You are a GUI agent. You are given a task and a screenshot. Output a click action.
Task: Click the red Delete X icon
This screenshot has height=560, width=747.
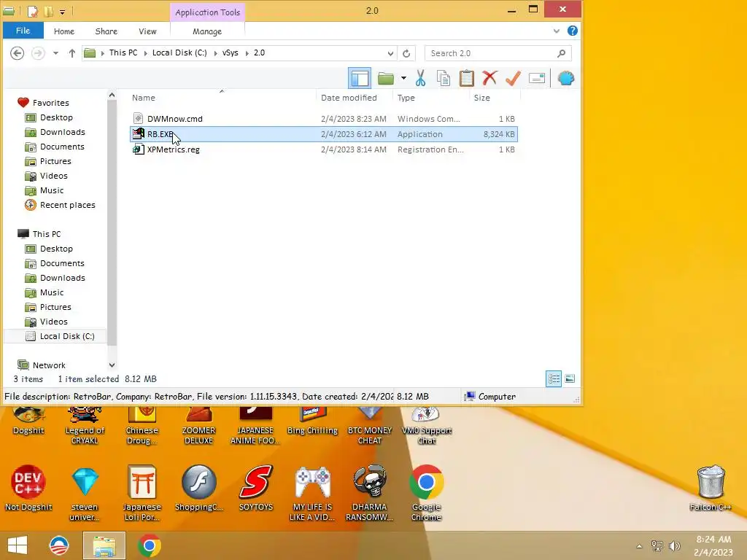pos(489,78)
